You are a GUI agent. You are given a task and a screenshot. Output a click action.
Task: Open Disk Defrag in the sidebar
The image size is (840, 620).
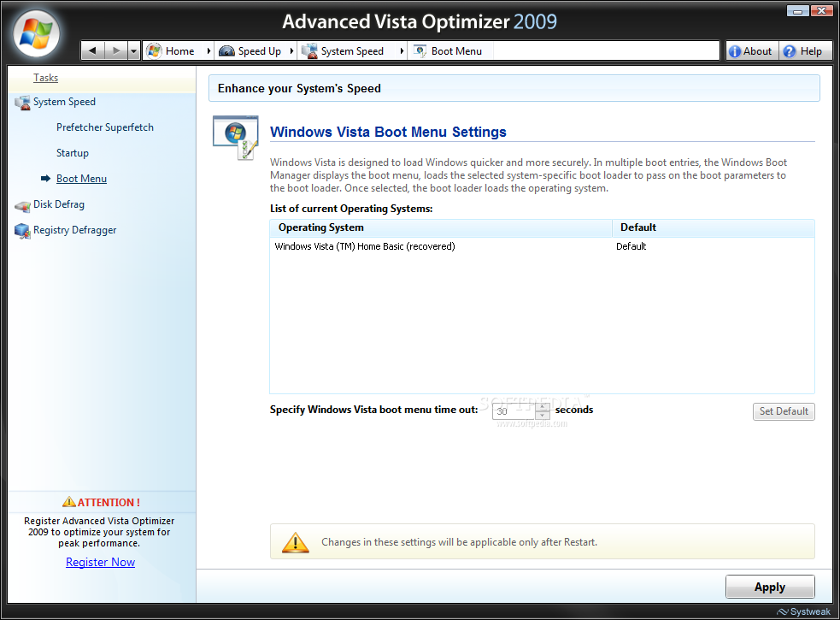[x=59, y=204]
